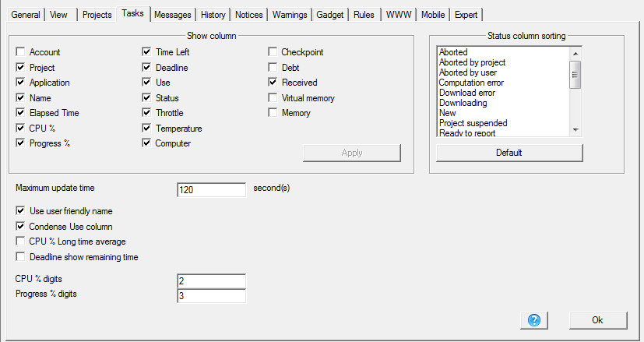Select Aborted in status sorting list
The height and width of the screenshot is (342, 644).
453,52
